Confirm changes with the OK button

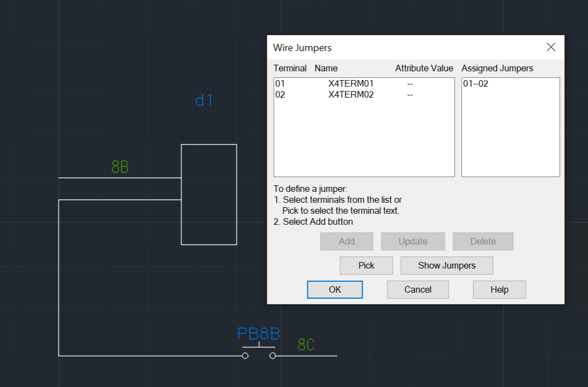[x=335, y=289]
